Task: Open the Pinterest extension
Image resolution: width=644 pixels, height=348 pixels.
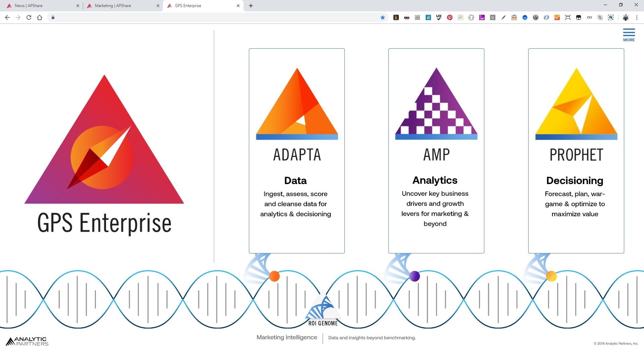Action: [450, 17]
